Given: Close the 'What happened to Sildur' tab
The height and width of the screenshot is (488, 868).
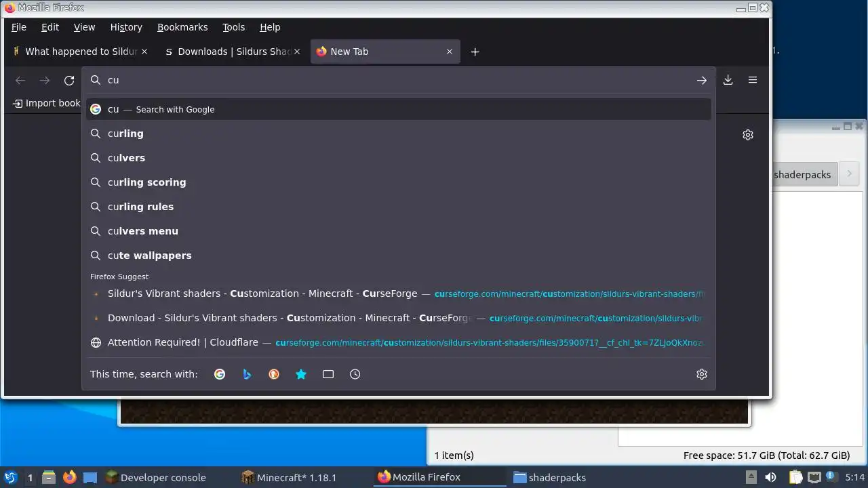Looking at the screenshot, I should (144, 52).
